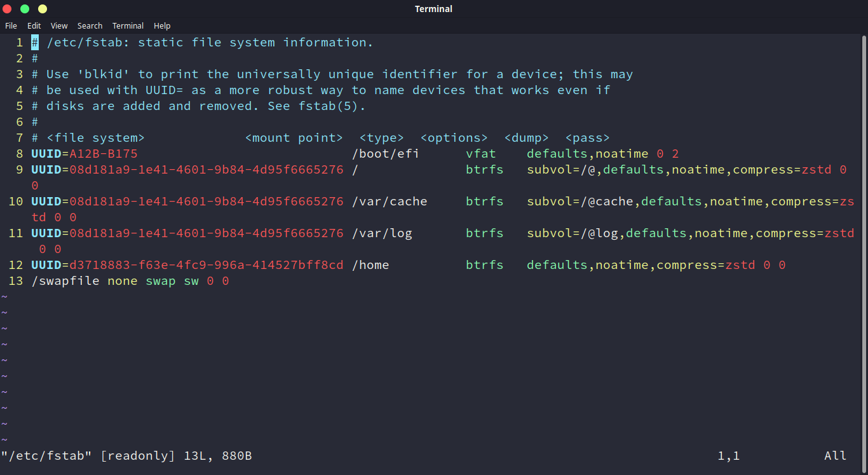Click the word btrfs on line 9

pos(484,169)
